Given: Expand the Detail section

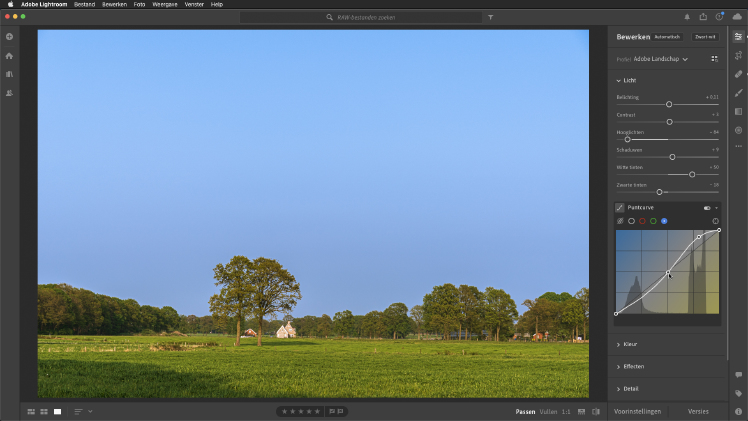Looking at the screenshot, I should (x=627, y=389).
